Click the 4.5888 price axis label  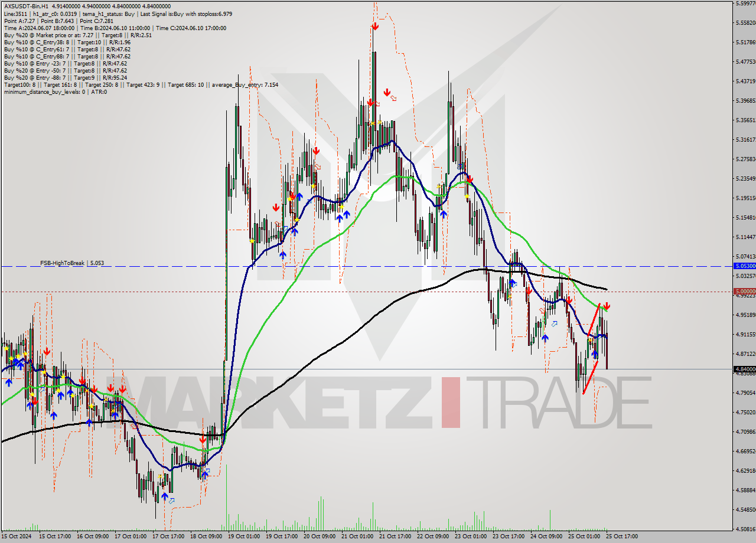[x=745, y=490]
